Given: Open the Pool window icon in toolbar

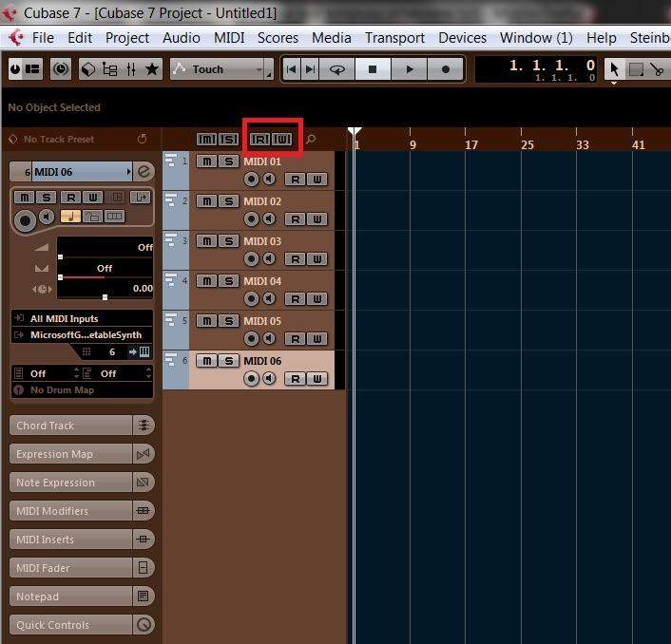Looking at the screenshot, I should click(x=109, y=68).
